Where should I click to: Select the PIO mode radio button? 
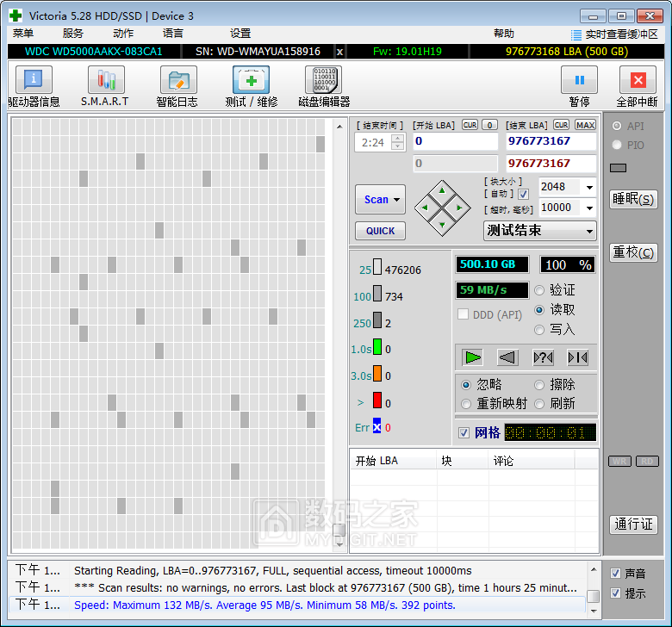click(617, 145)
